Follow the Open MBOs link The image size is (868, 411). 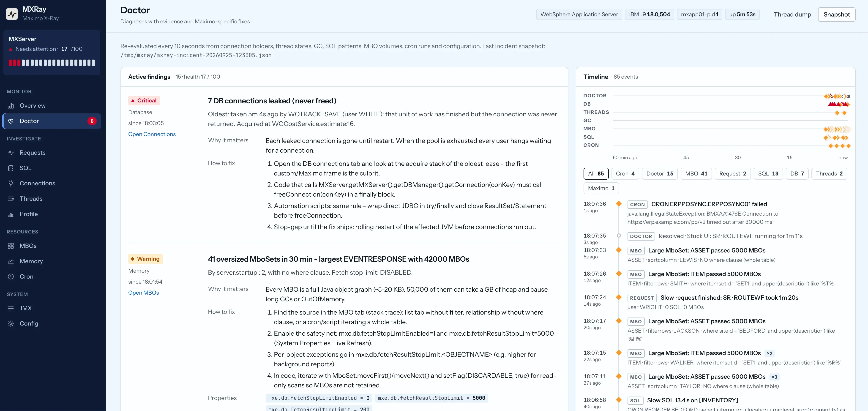point(143,293)
